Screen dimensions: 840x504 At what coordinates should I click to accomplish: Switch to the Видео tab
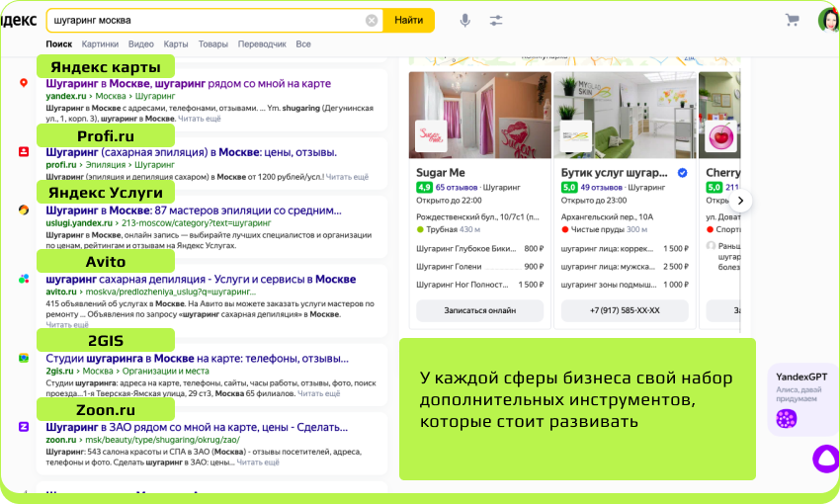tap(141, 43)
